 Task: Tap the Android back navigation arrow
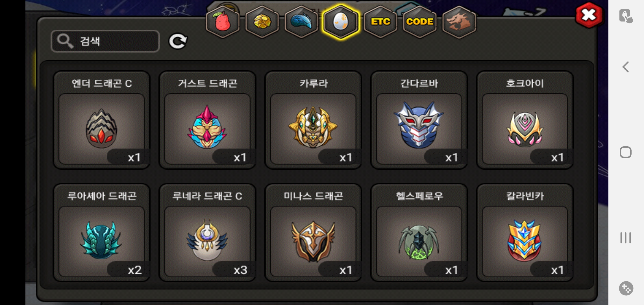625,67
